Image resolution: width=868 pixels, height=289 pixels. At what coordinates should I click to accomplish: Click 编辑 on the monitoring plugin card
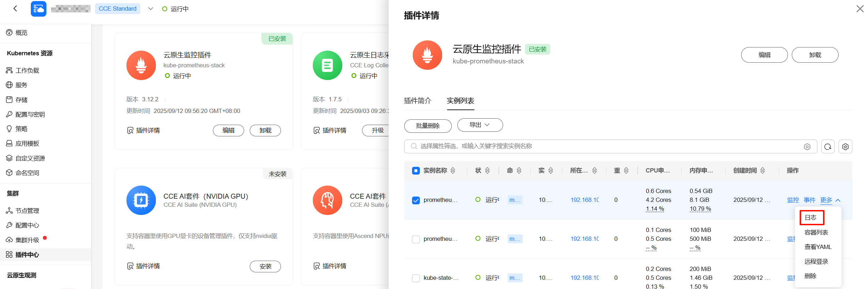point(229,130)
